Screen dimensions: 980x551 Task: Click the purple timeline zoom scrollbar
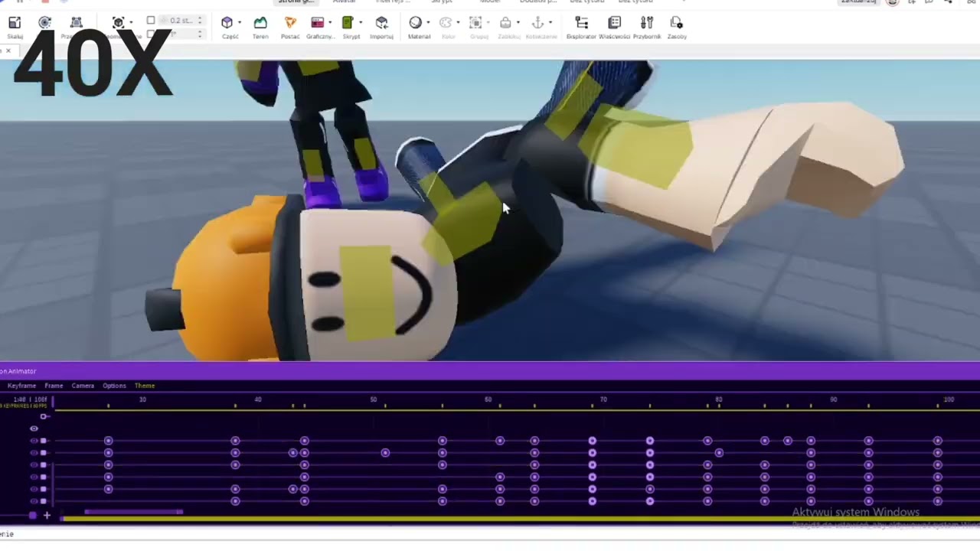tap(133, 511)
